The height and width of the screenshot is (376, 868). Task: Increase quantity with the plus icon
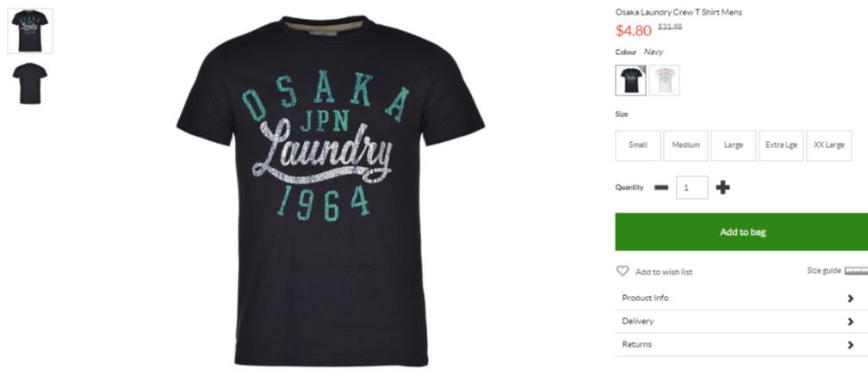click(722, 188)
